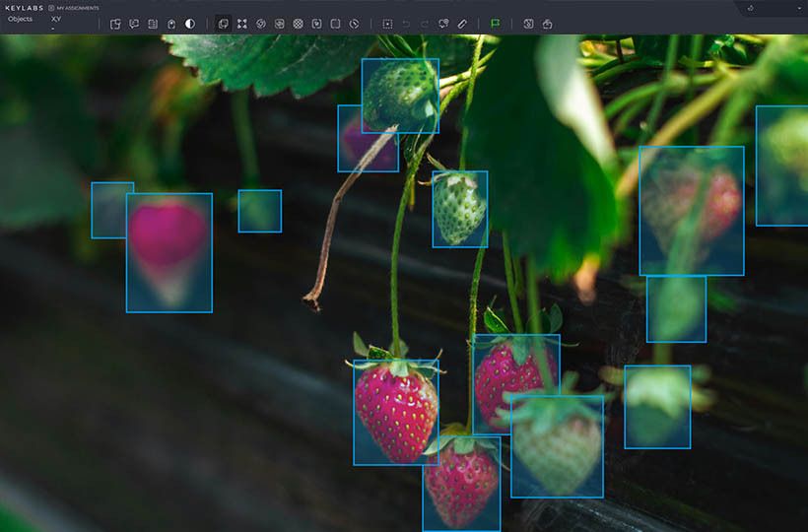Select the hatched circle mesh tool
Viewport: 808px width, 532px height.
[x=298, y=24]
